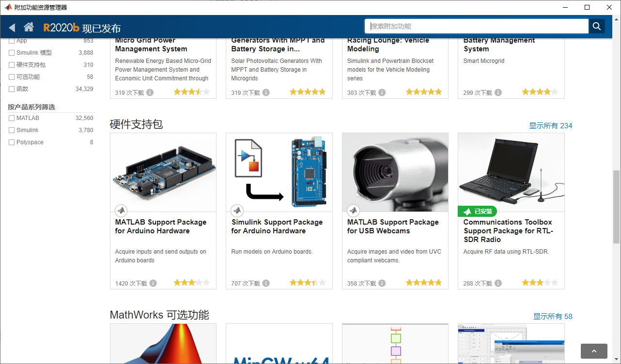This screenshot has height=364, width=621.
Task: Check the 硬件支持包 category filter
Action: tap(11, 64)
